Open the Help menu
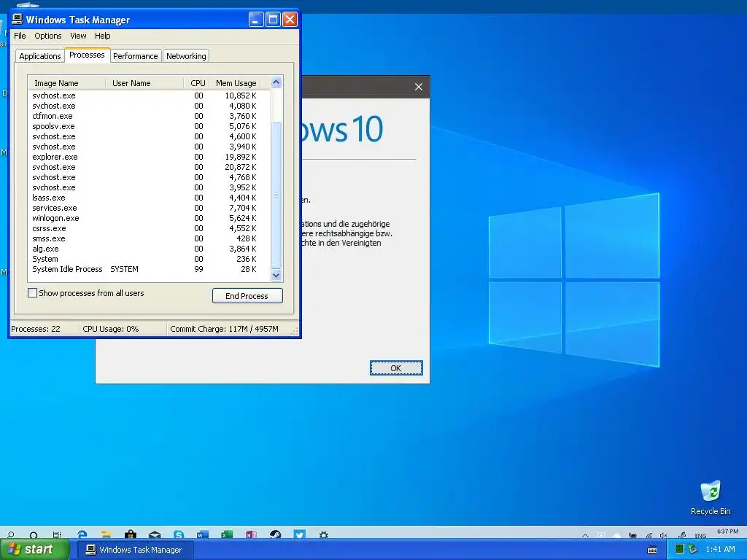The width and height of the screenshot is (747, 560). point(102,36)
